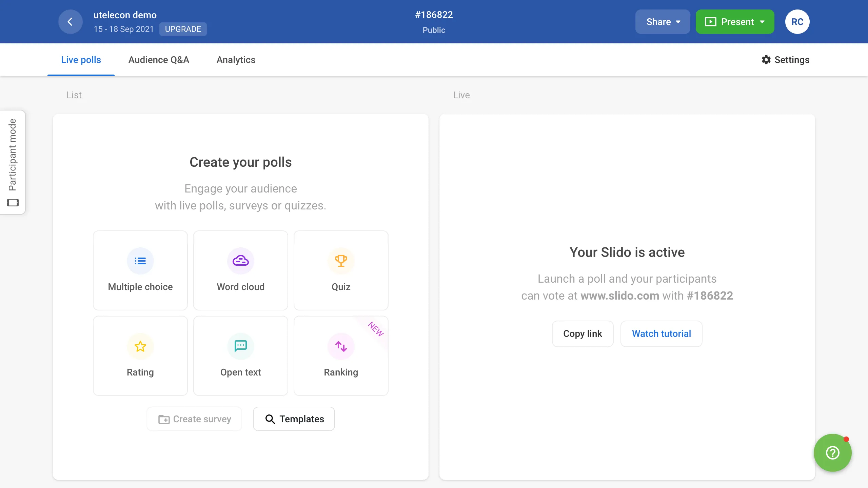Expand the Share dropdown
Screen dimensions: 868x488
pyautogui.click(x=663, y=22)
